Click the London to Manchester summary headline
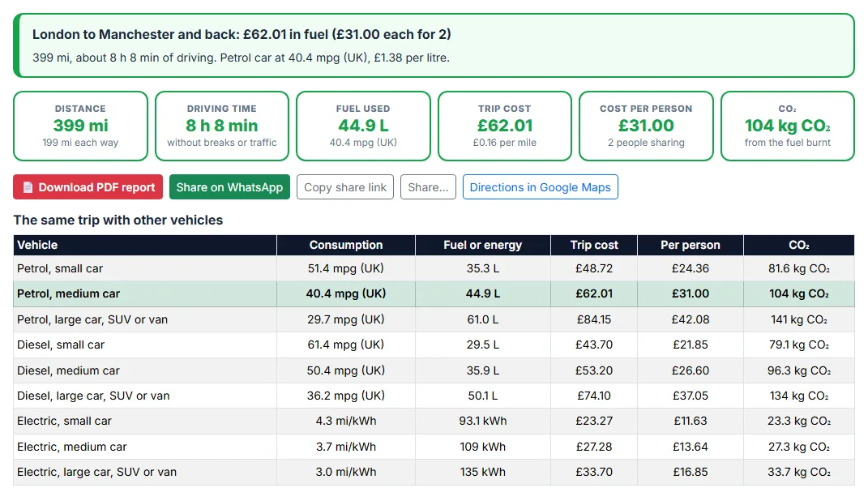This screenshot has width=868, height=488. tap(242, 34)
